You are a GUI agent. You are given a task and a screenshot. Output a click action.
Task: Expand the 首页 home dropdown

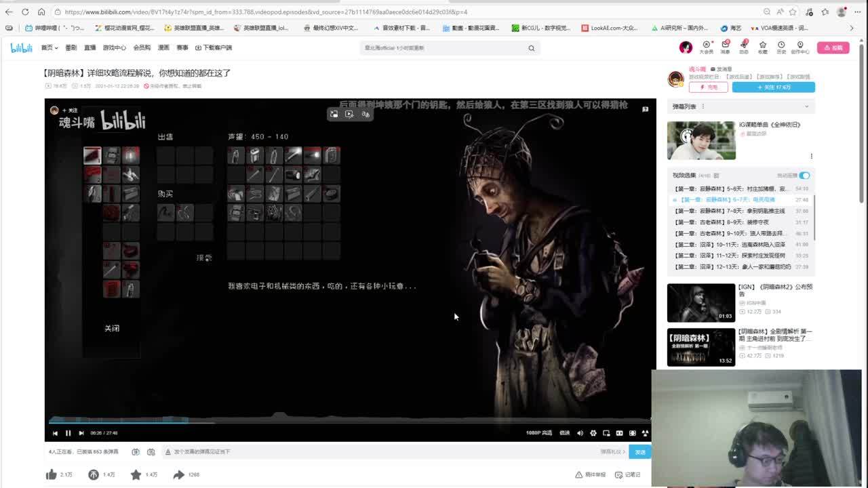[x=50, y=47]
